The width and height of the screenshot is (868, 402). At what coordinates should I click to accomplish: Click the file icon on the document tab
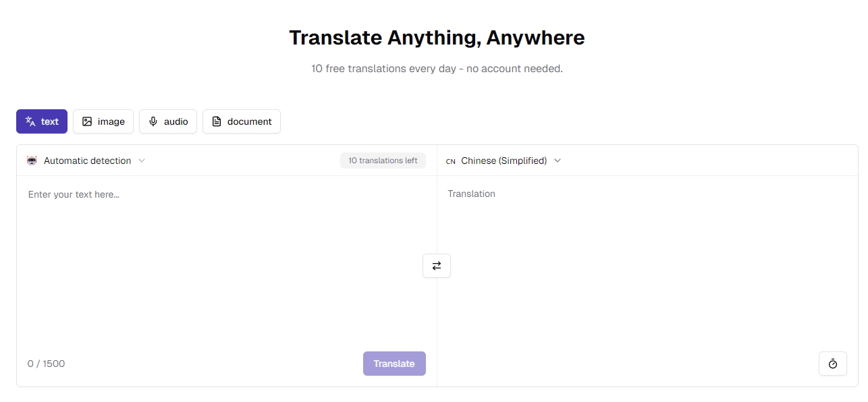coord(217,121)
